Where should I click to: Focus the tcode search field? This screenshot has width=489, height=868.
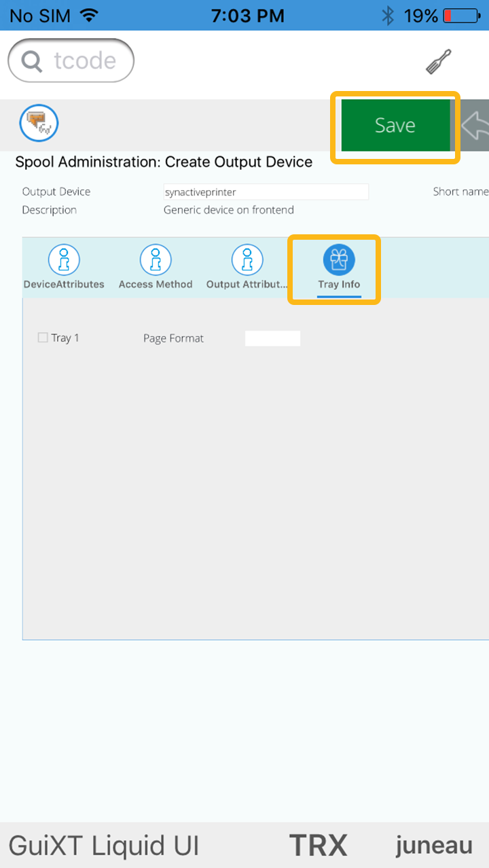(x=84, y=61)
